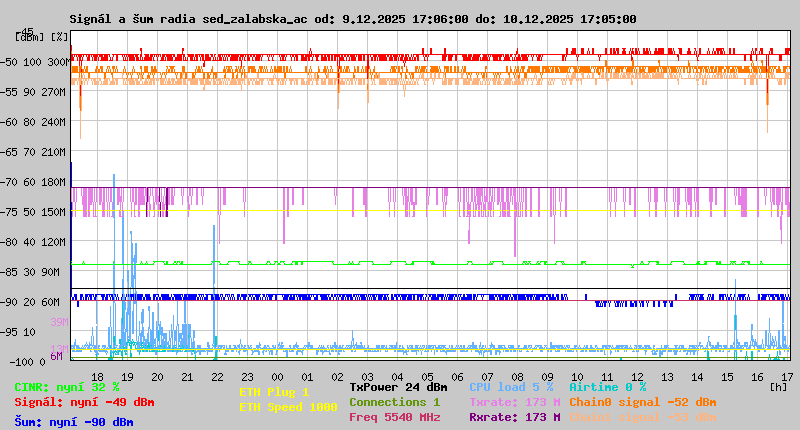Click the 'Chain1 signal -53 dBm' legend label
The width and height of the screenshot is (800, 430).
[x=643, y=417]
